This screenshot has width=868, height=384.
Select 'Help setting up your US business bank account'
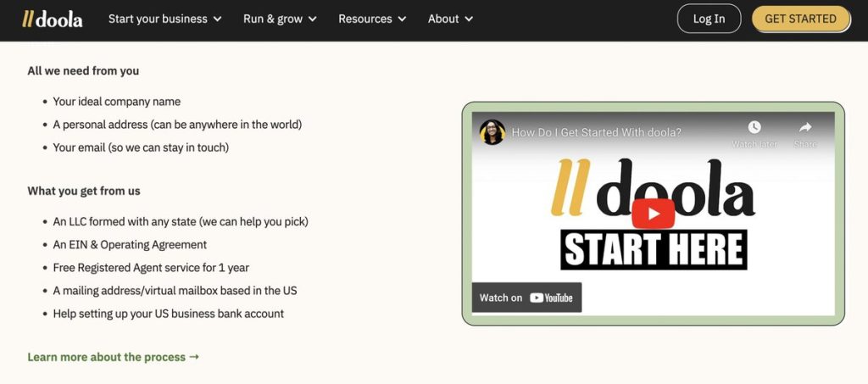169,314
